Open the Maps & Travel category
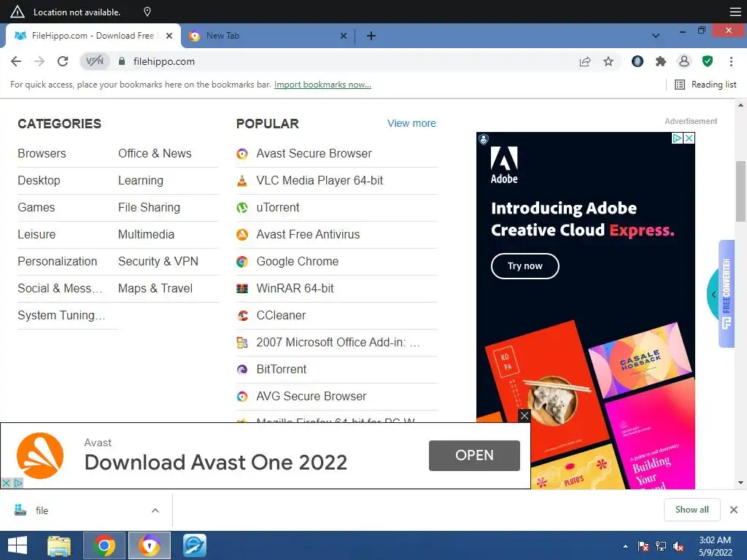The image size is (747, 560). coord(155,289)
